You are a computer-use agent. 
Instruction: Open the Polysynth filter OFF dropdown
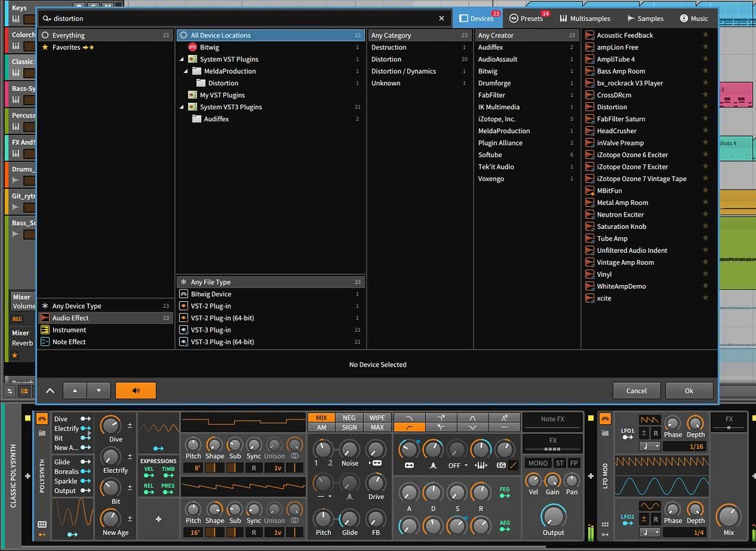458,466
